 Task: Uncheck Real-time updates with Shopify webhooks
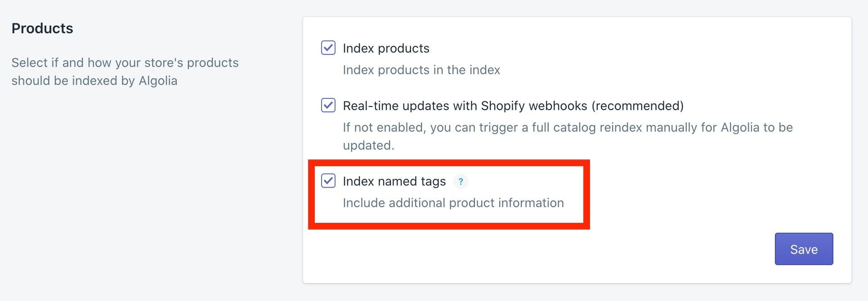(x=328, y=106)
